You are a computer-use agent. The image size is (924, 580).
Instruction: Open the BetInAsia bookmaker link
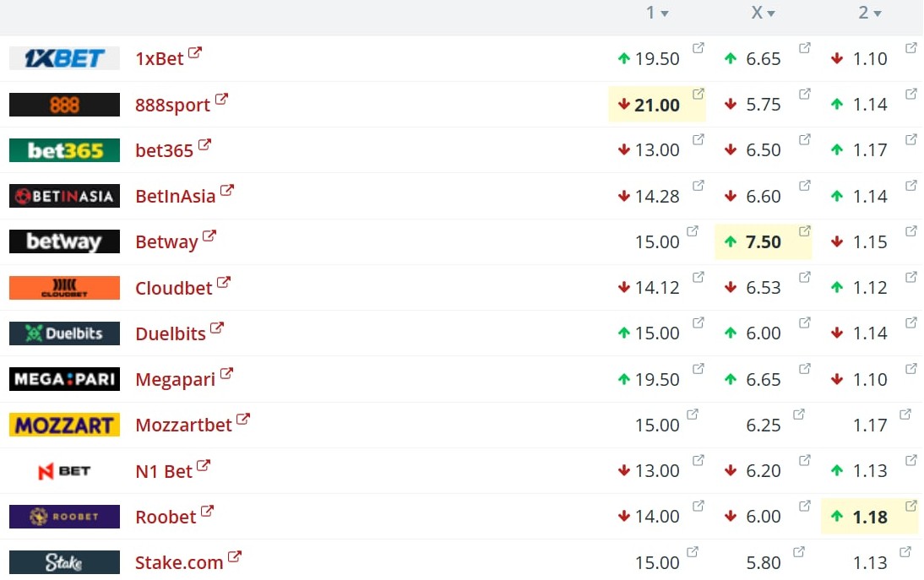click(x=175, y=197)
